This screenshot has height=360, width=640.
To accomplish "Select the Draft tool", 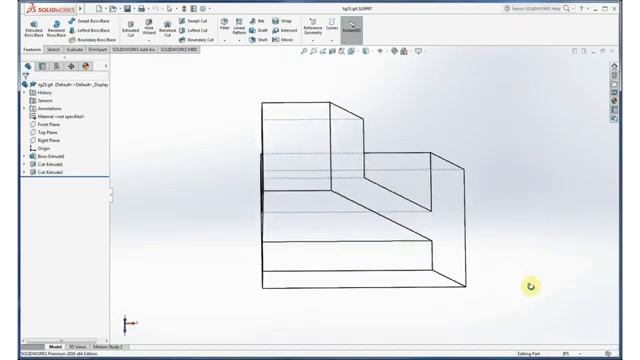I will [258, 30].
